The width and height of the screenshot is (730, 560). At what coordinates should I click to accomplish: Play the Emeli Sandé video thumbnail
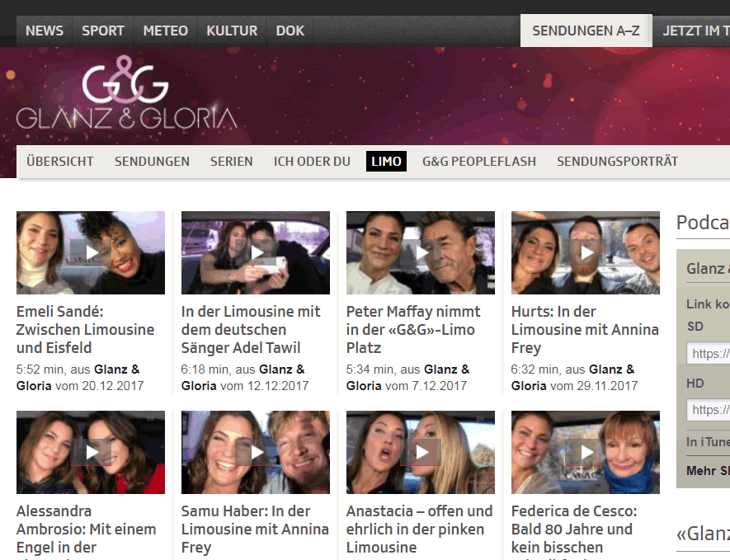click(91, 252)
